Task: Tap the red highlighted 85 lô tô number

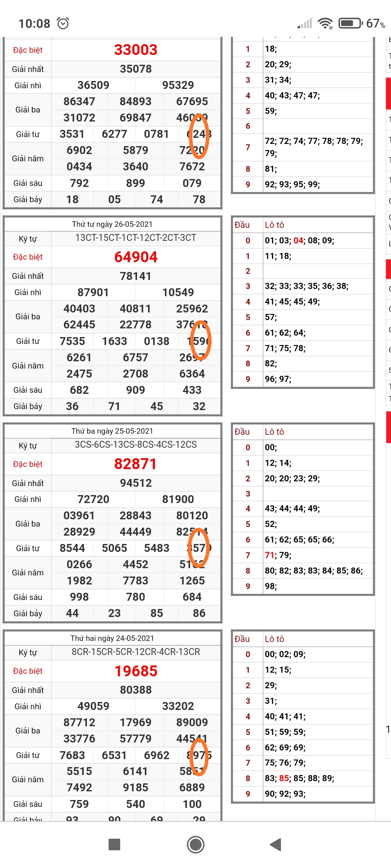Action: pos(284,778)
